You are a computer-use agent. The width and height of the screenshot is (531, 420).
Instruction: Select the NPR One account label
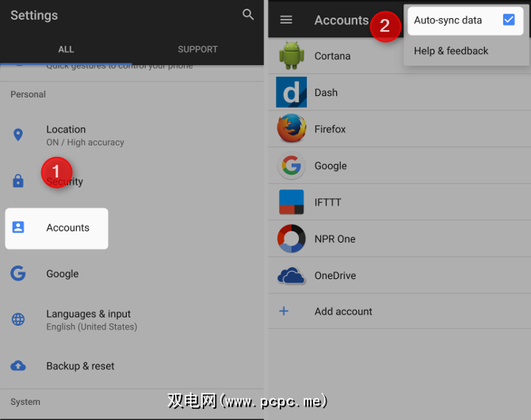(335, 239)
